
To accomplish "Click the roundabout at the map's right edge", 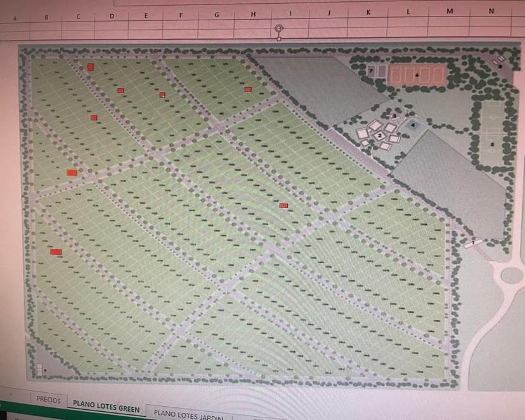I will [x=512, y=276].
